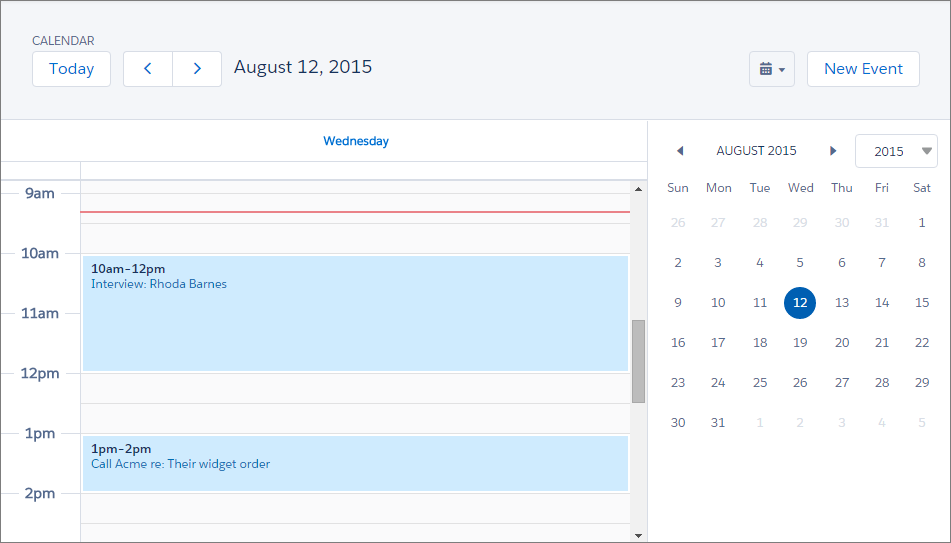
Task: Select August 1 in mini calendar
Action: click(x=922, y=223)
